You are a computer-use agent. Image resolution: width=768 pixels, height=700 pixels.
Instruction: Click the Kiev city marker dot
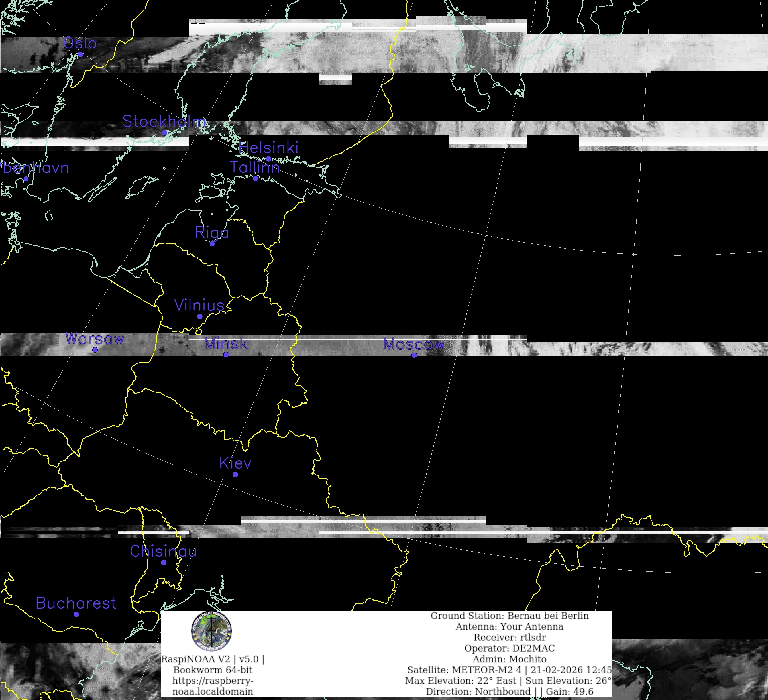(x=235, y=475)
